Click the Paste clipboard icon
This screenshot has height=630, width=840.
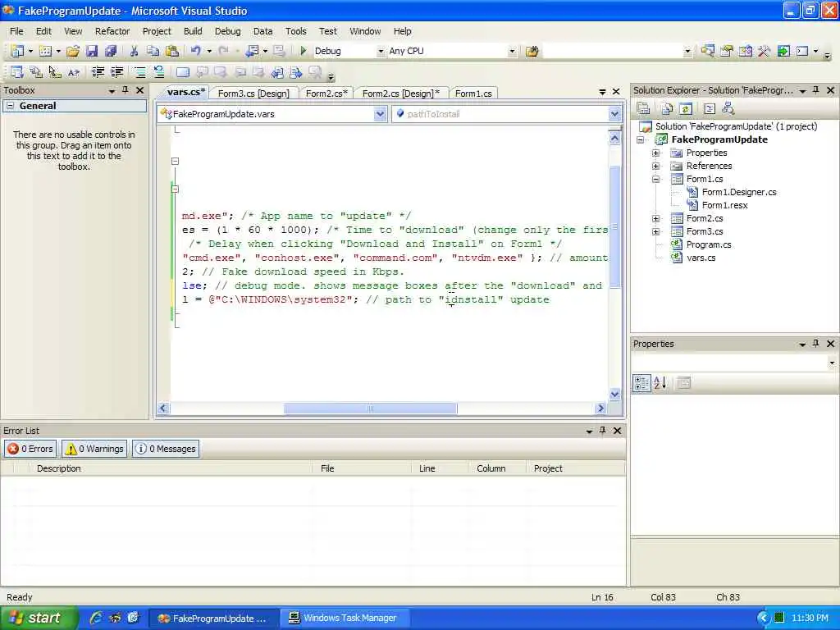click(x=172, y=51)
